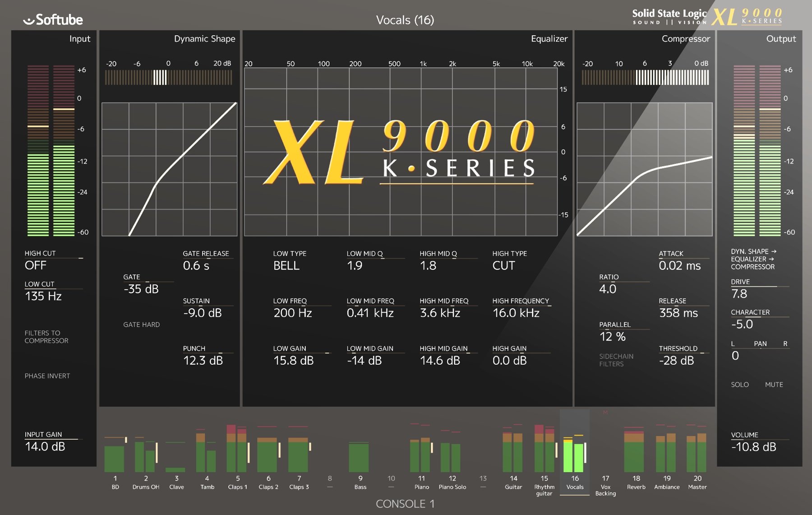The image size is (812, 515).
Task: Click the Softube logo
Action: (54, 20)
